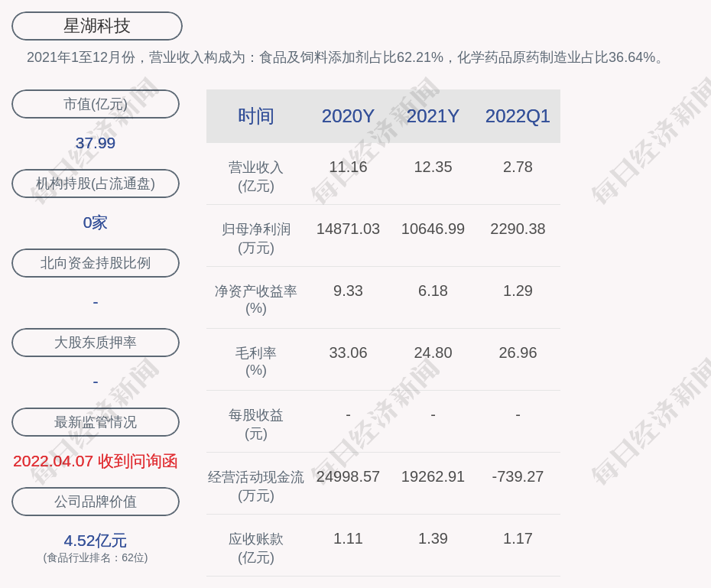Select receivables value 1.17
711x588 pixels.
point(518,538)
